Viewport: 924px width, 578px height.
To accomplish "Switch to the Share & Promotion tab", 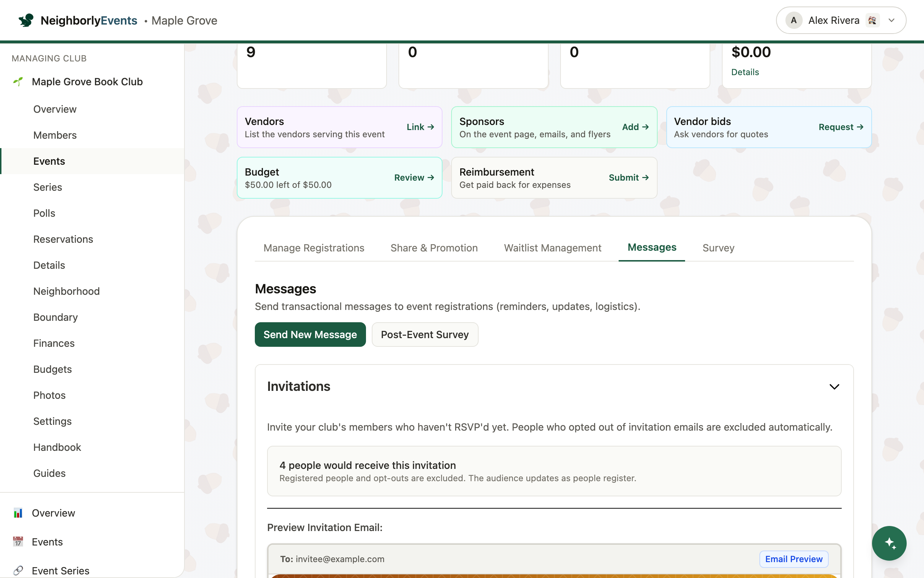I will [434, 248].
